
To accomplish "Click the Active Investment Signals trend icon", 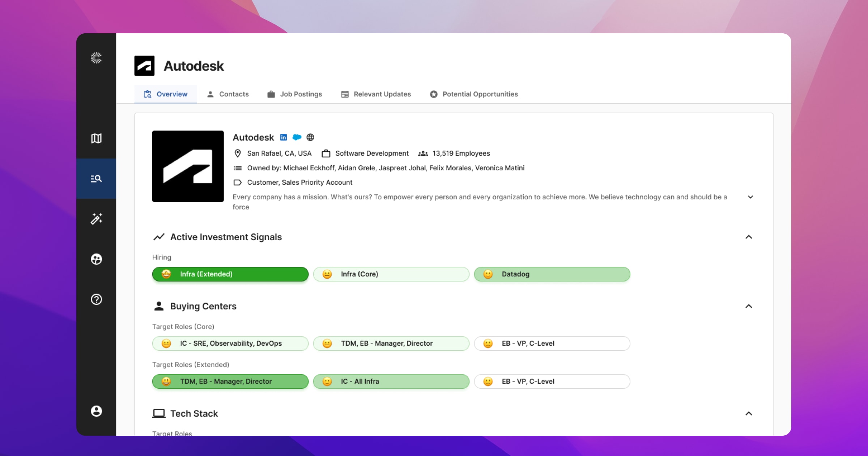I will 159,237.
